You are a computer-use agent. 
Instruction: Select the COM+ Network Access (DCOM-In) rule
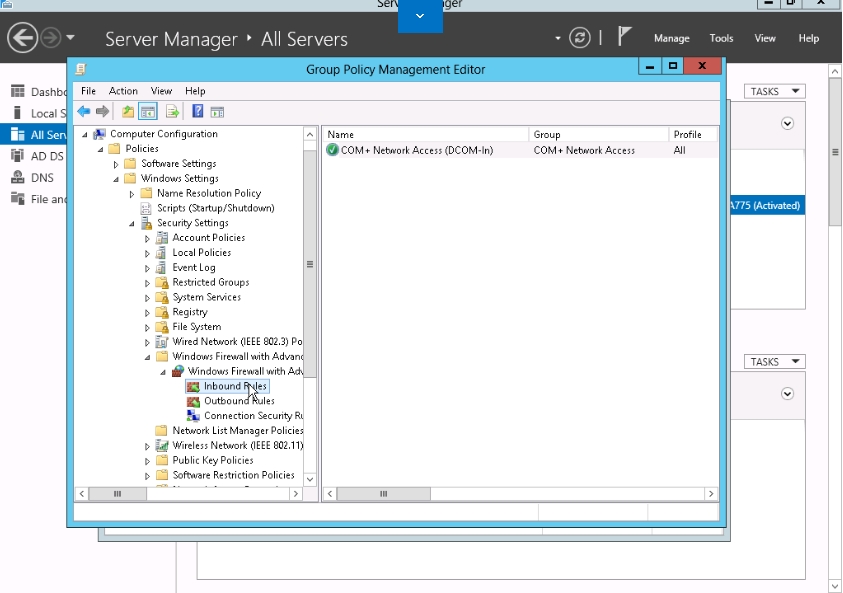pyautogui.click(x=520, y=150)
